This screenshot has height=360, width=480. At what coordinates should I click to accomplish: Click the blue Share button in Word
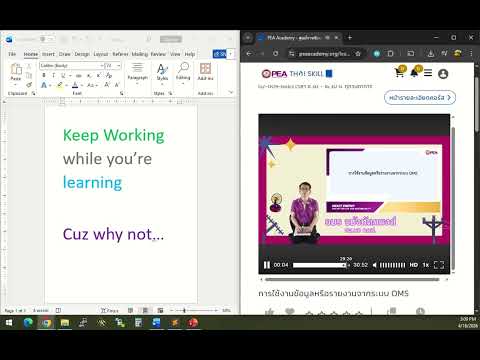pos(220,54)
